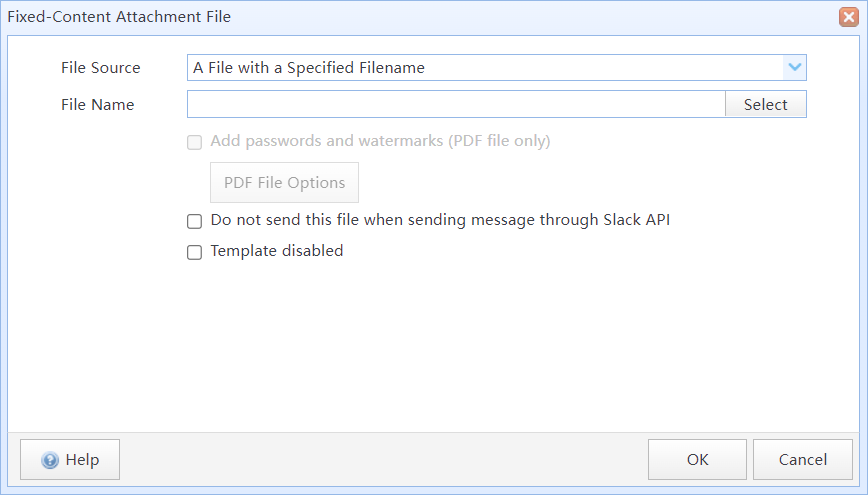Click the File Source chevron arrow
The height and width of the screenshot is (495, 868).
(x=795, y=68)
